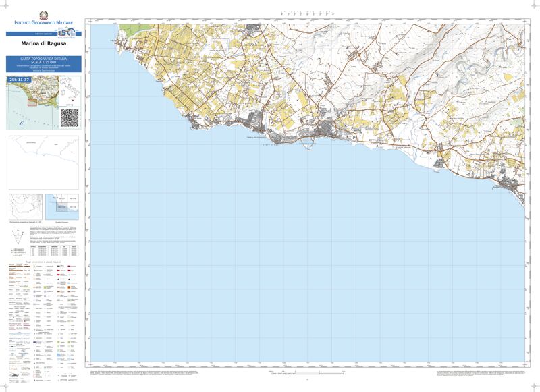Select the "Istituto Geografico Militare" heading

coord(44,23)
